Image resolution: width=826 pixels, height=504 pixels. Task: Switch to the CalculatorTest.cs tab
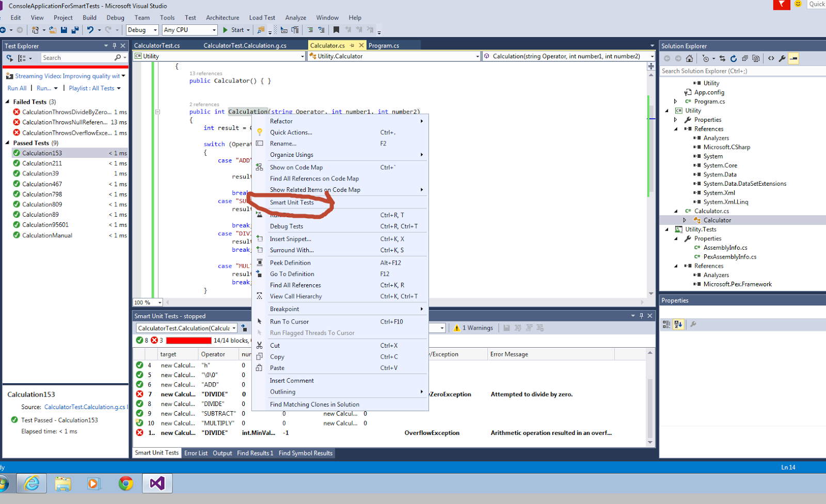[157, 45]
